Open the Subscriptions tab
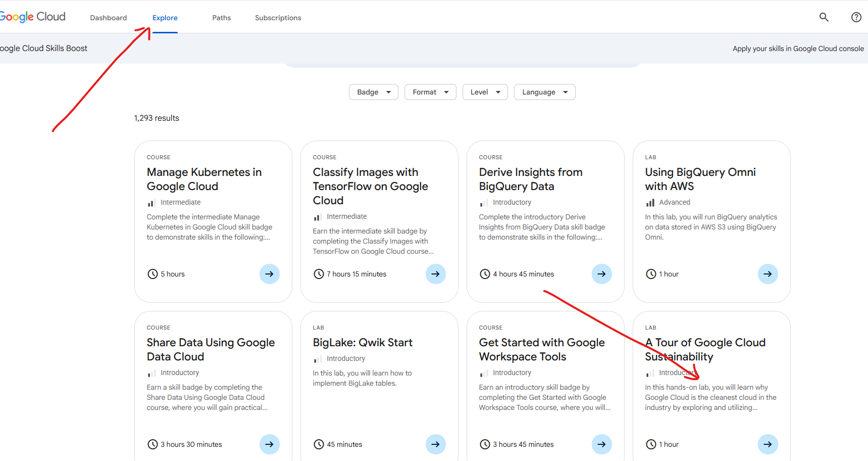 [x=278, y=18]
